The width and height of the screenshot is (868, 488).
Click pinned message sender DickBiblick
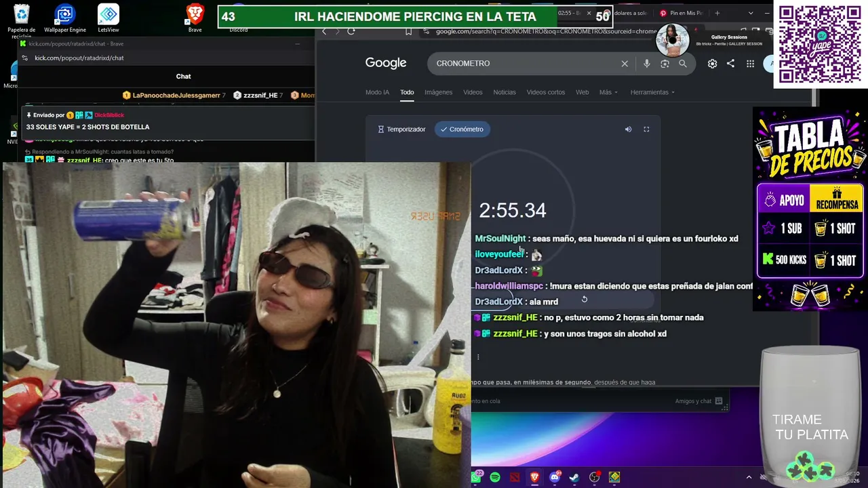(109, 115)
